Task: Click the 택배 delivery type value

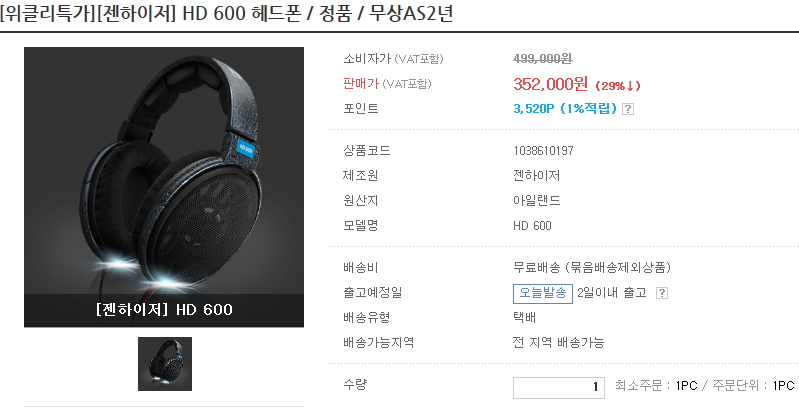Action: (524, 317)
